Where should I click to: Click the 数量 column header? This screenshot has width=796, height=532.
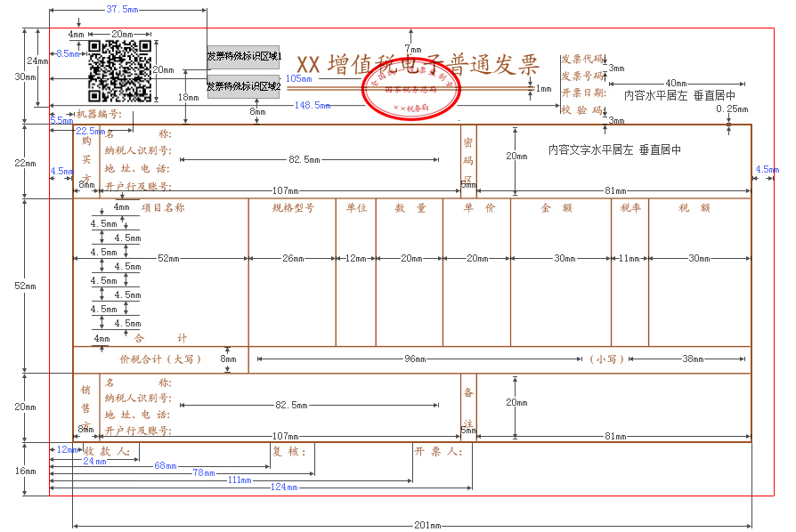410,207
